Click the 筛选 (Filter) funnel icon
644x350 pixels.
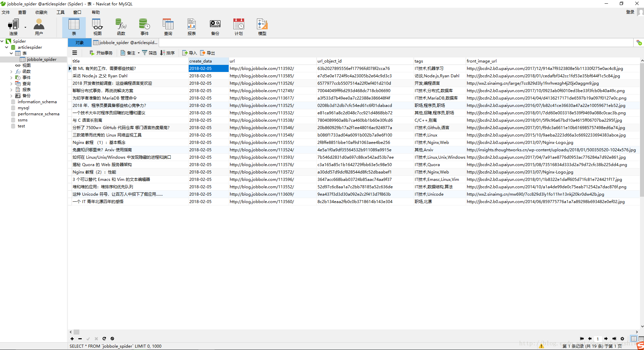[145, 53]
